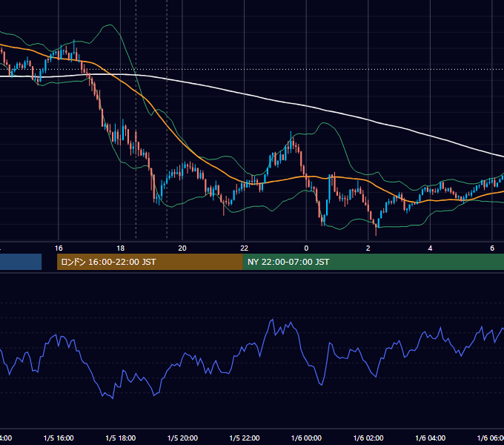504x445 pixels.
Task: Click the "16" hour label on price chart axis
Action: pyautogui.click(x=59, y=248)
